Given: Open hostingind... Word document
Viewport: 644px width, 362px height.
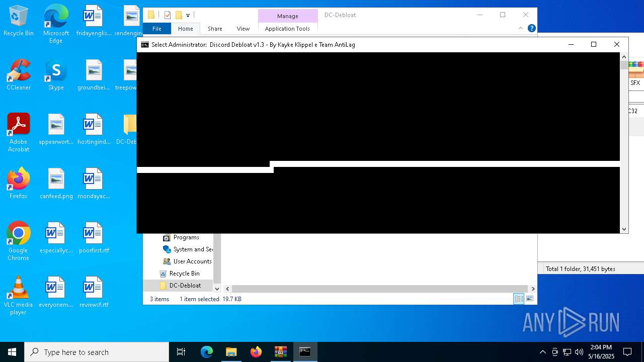Looking at the screenshot, I should (94, 129).
